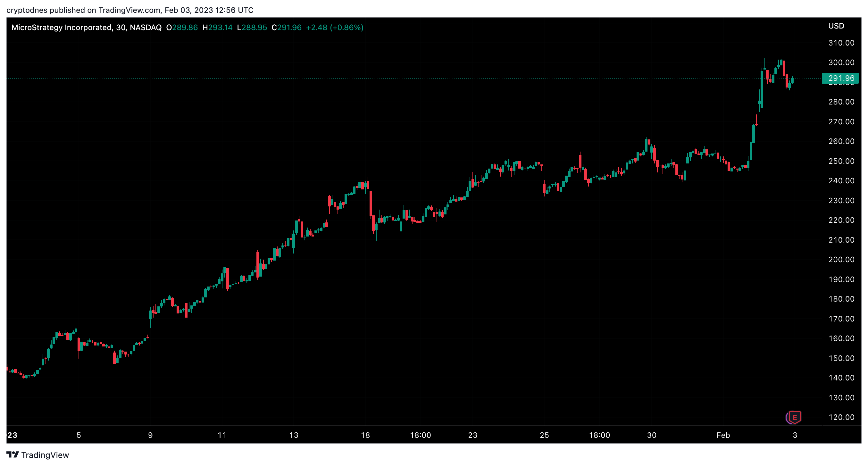Click the 310.00 price axis label
This screenshot has height=466, width=868.
tap(841, 43)
